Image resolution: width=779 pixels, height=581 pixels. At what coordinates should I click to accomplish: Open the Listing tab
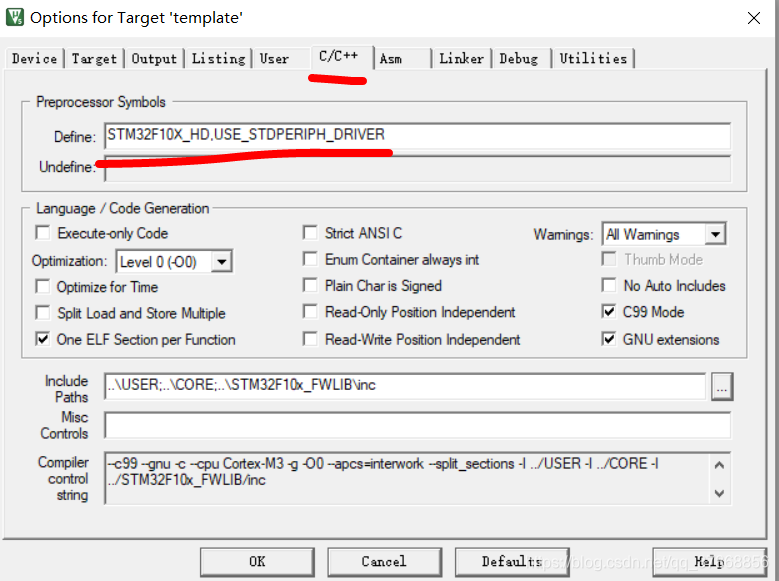click(x=218, y=59)
